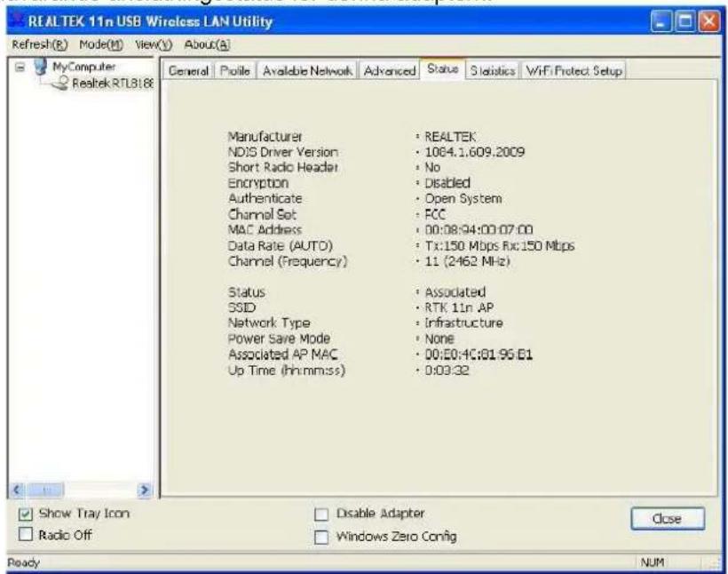Enable the Radio Off checkbox
Screen dimensions: 728x574
[x=26, y=535]
